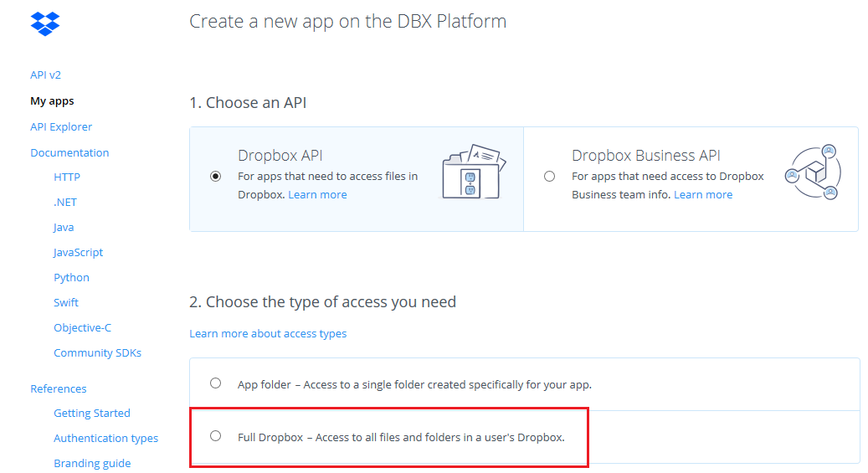Screen dimensions: 868x473
Task: Open the Documentation section link
Action: (69, 153)
